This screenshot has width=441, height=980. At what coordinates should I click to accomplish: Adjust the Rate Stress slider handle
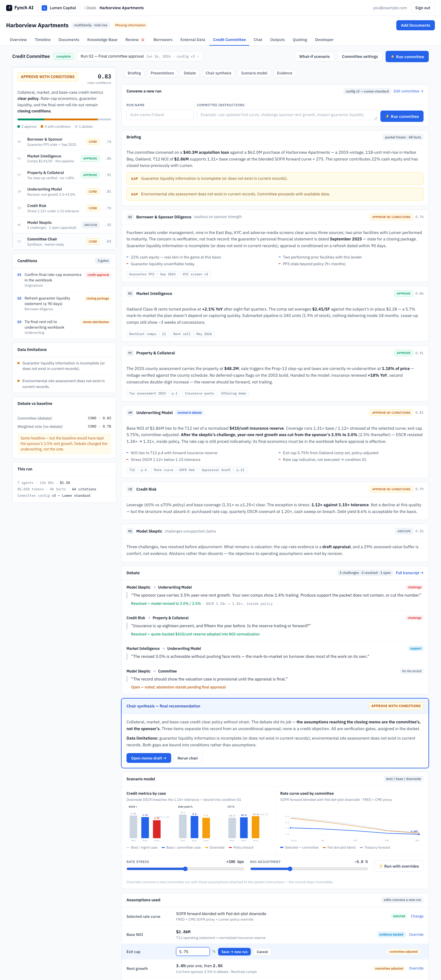click(x=185, y=869)
